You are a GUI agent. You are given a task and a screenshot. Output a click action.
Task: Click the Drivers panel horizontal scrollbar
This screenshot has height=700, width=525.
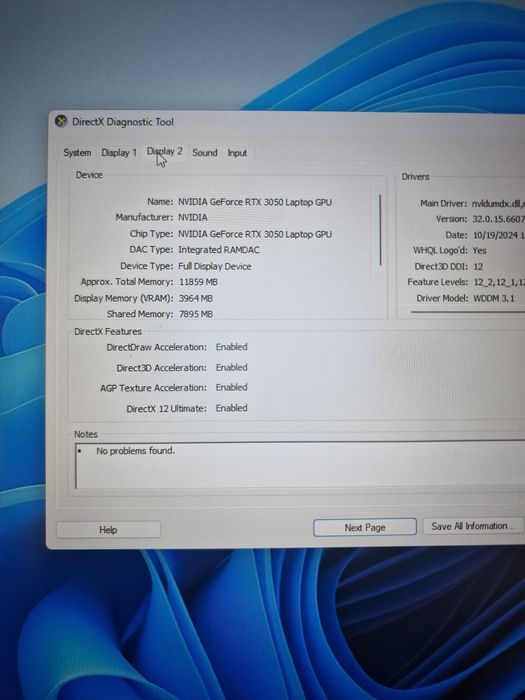coord(467,312)
